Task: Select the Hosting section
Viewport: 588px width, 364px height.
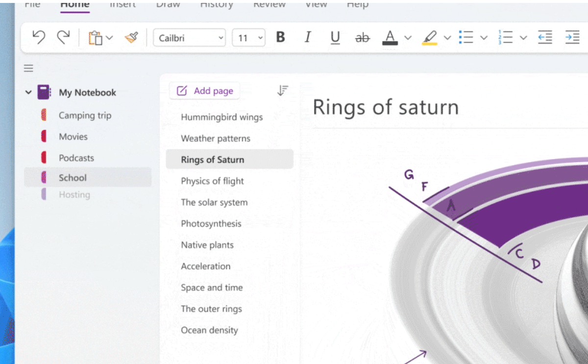Action: (74, 194)
